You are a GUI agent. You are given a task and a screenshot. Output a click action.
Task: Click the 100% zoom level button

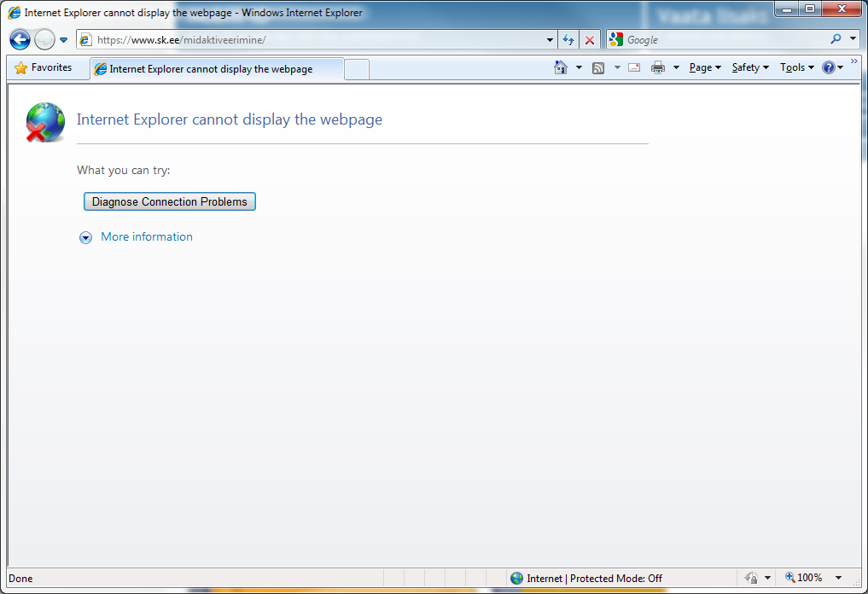(804, 578)
